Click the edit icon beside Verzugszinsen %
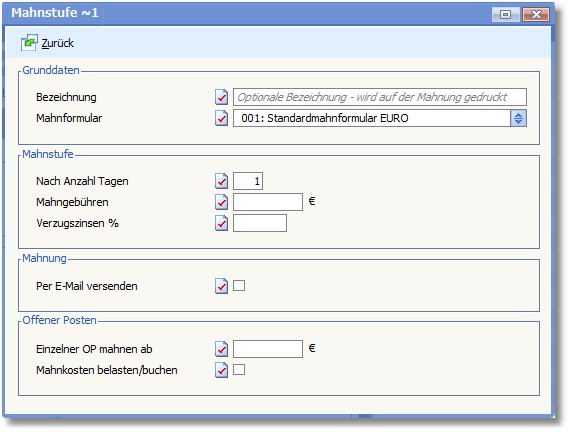The height and width of the screenshot is (432, 569). pos(221,223)
